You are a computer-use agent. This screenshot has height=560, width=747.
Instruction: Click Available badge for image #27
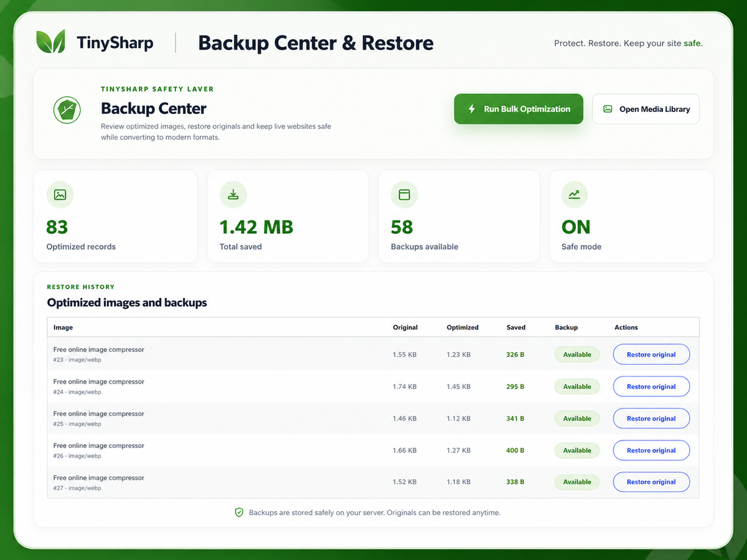577,482
